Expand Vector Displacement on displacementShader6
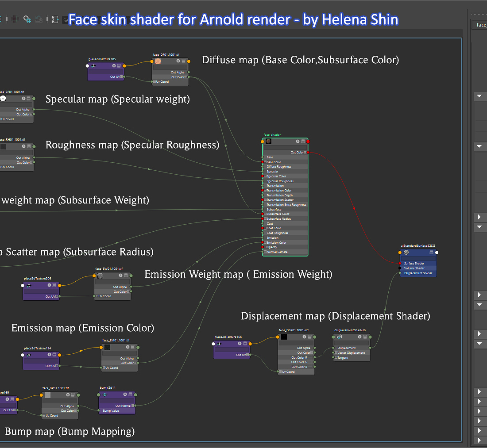 coord(336,353)
